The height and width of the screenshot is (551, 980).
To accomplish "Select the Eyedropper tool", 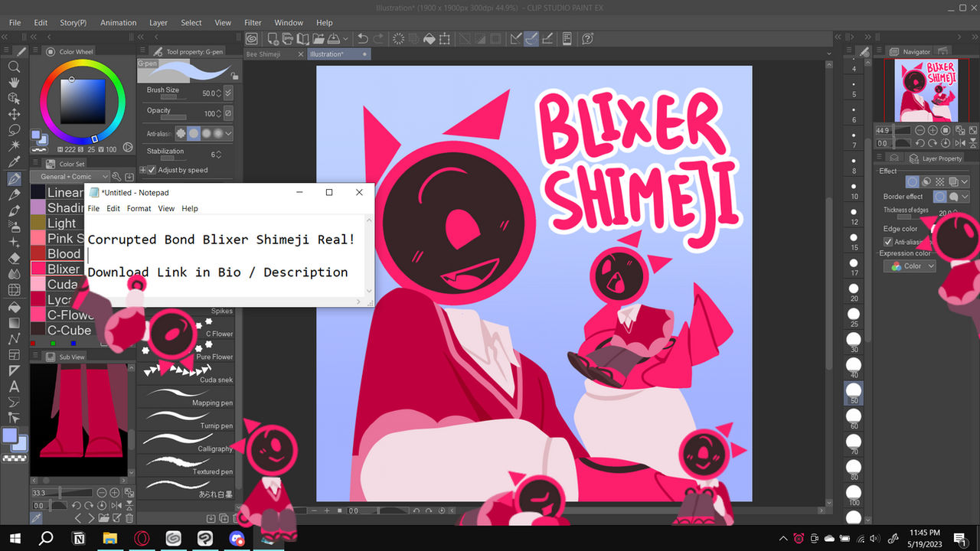I will (14, 163).
